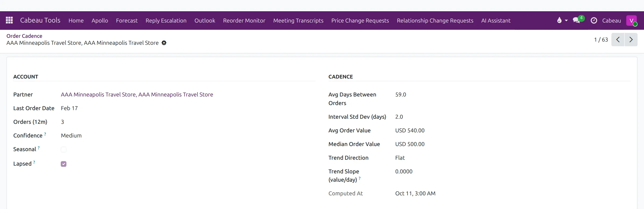Click the Trend Direction value Flat
Screen dimensions: 644x209
click(400, 158)
